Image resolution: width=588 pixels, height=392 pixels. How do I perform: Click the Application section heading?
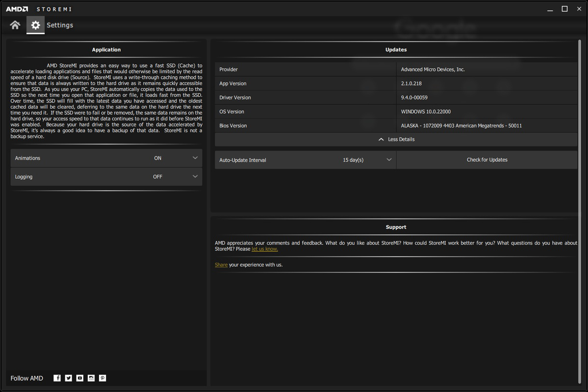(106, 49)
